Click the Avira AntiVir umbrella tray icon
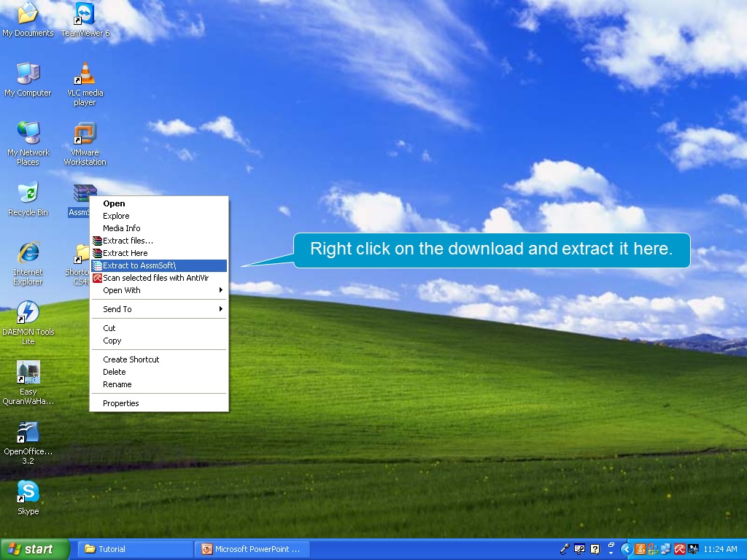Screen dimensions: 747x560 [679, 550]
